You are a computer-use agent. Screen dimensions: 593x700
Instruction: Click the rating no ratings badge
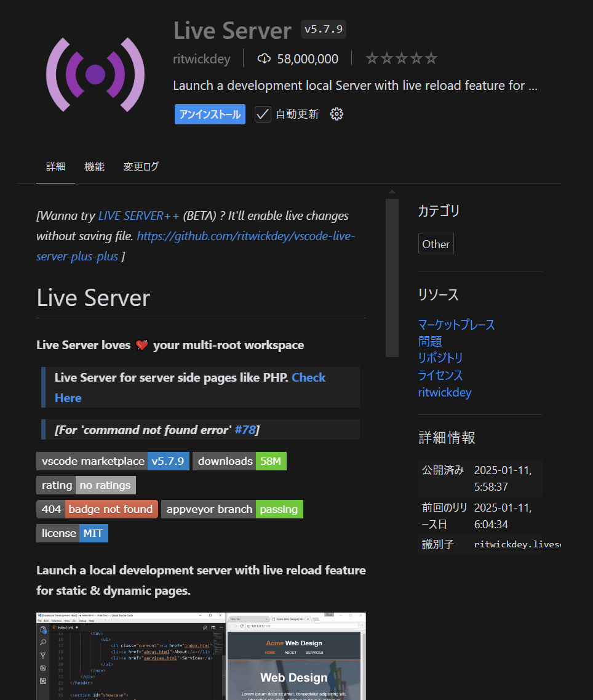click(86, 485)
